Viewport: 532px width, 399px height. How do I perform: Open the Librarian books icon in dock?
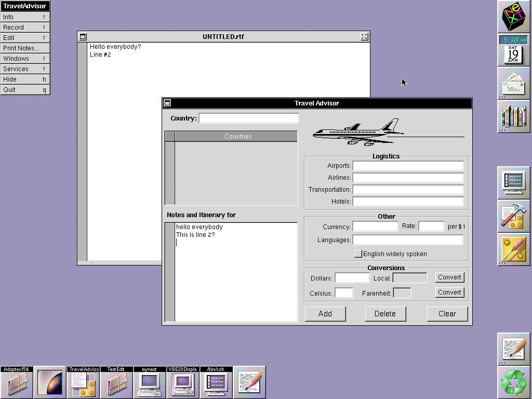[514, 116]
